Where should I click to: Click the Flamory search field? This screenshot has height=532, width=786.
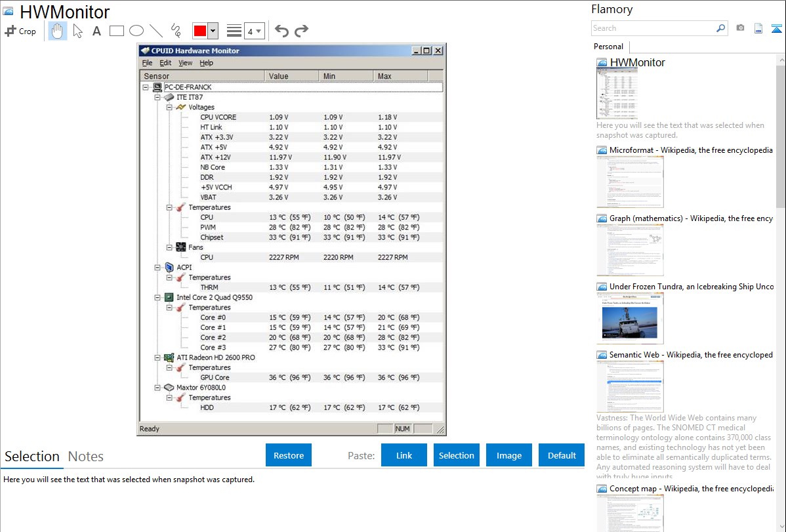point(653,28)
